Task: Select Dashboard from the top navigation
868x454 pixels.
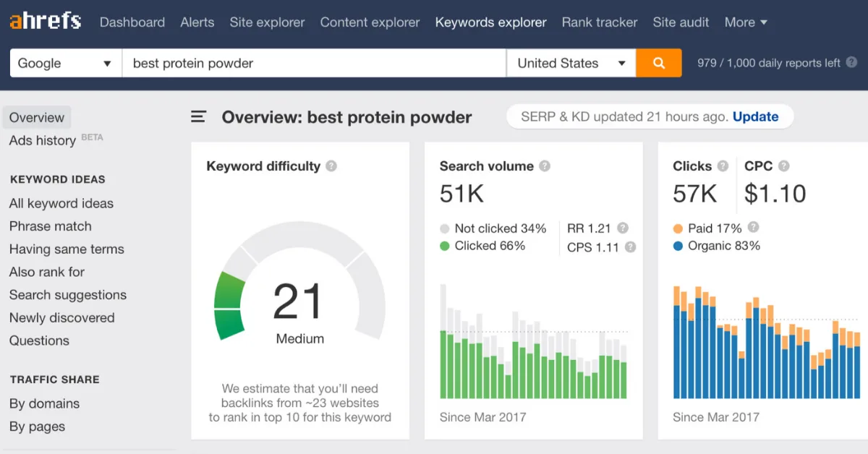Action: click(132, 22)
